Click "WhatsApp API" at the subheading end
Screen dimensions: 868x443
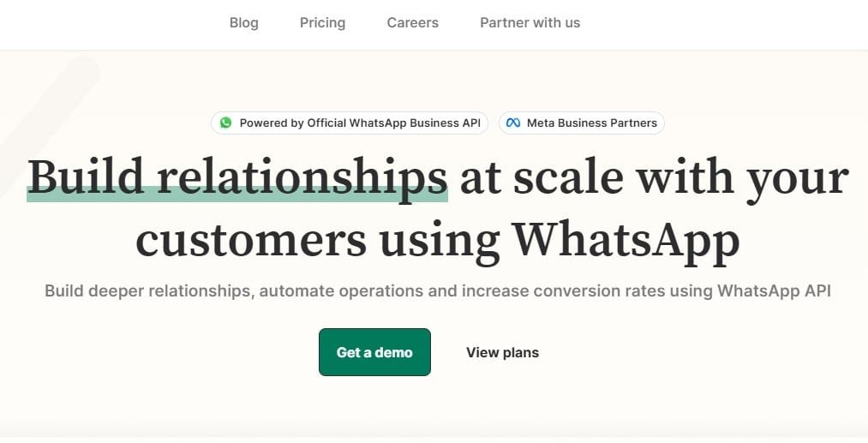[775, 290]
